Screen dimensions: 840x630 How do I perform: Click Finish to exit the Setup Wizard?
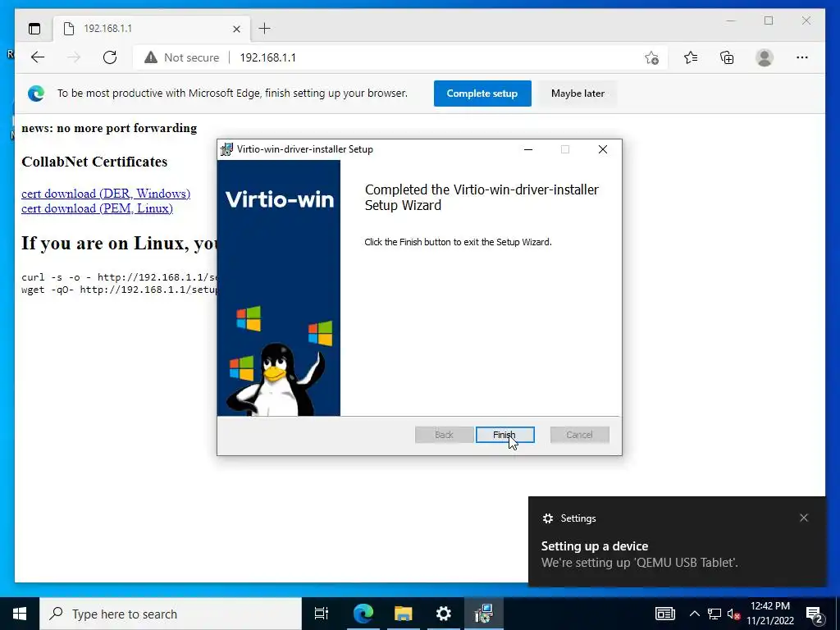click(504, 435)
